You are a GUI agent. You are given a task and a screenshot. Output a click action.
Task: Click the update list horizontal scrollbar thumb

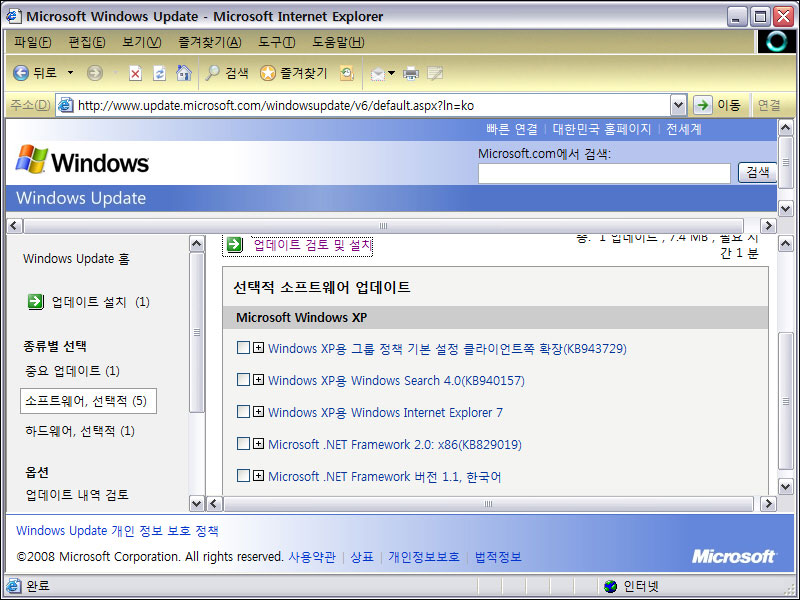click(x=488, y=504)
